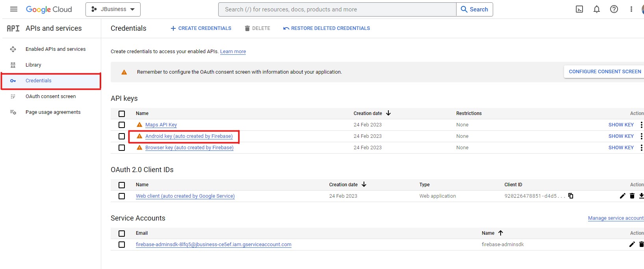Viewport: 644px width, 269px height.
Task: Sort API keys by creation date arrow
Action: click(x=388, y=113)
